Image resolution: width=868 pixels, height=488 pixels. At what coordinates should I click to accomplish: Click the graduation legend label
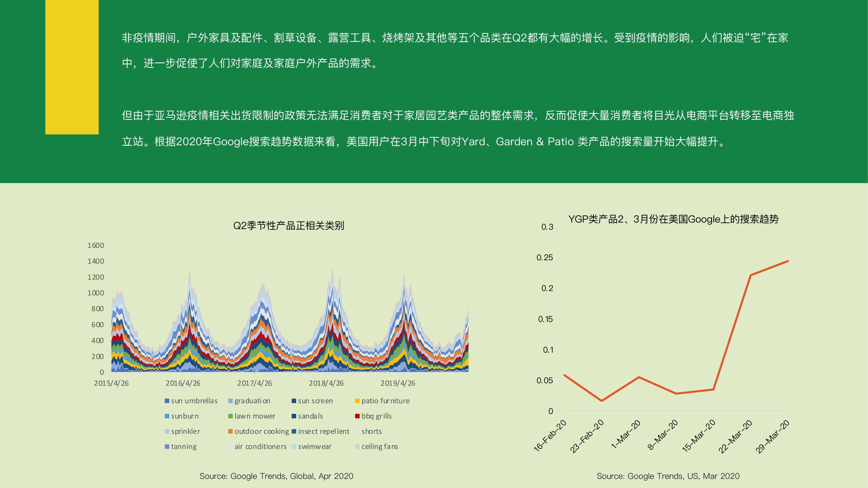[x=252, y=401]
